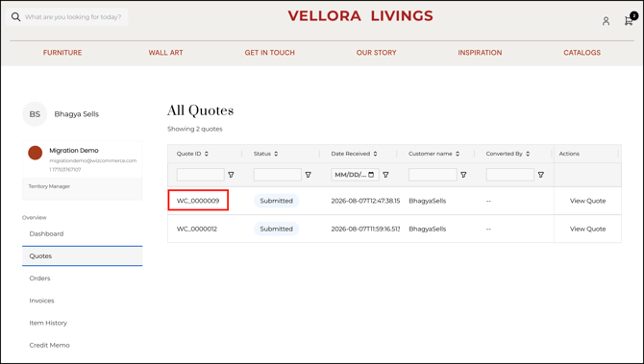
Task: Click the Date Received filter icon
Action: [x=385, y=175]
